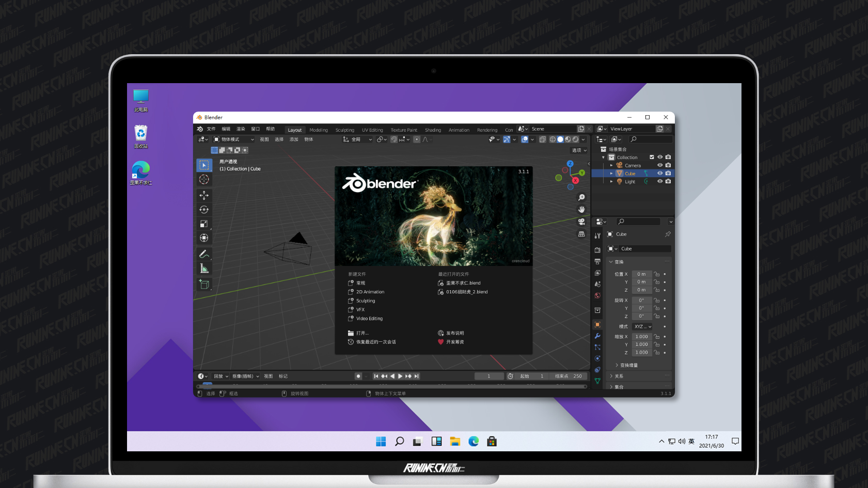This screenshot has height=488, width=868.
Task: Open the object mode dropdown
Action: click(x=234, y=139)
